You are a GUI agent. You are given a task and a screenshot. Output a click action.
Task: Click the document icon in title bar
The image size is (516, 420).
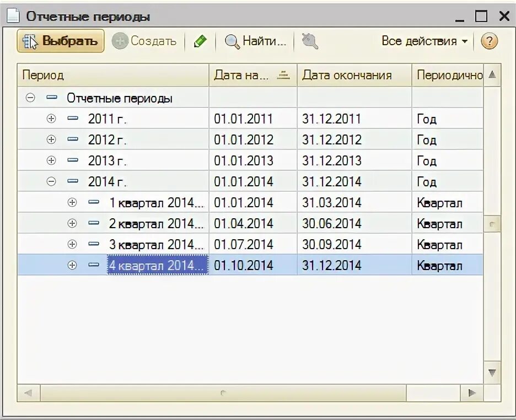tap(13, 15)
